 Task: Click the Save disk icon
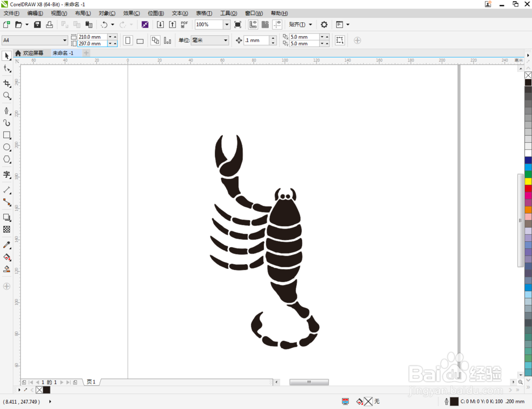37,24
